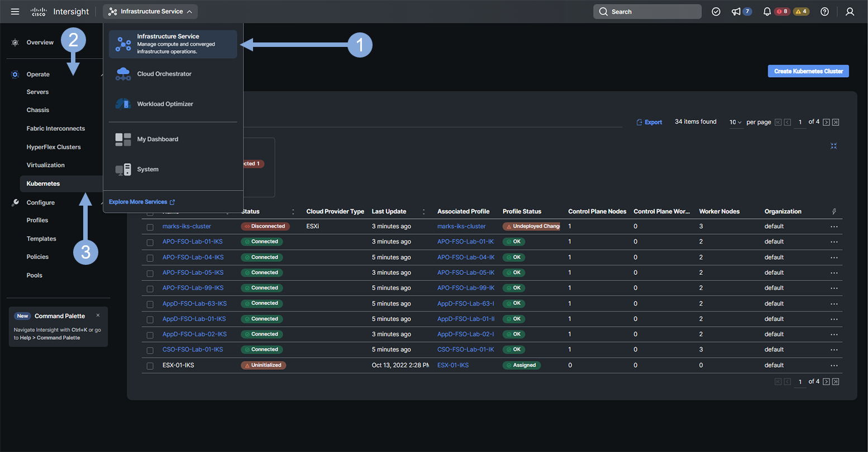Click the Workload Optimizer icon
868x452 pixels.
(x=123, y=104)
